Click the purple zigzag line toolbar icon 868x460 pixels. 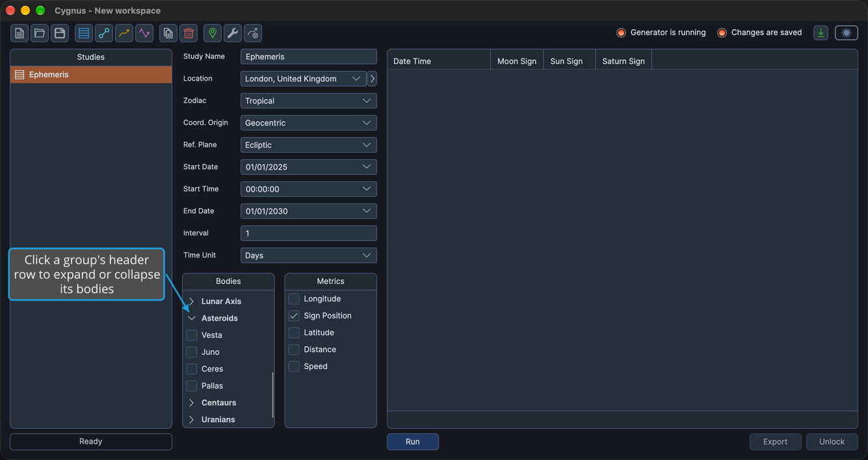click(x=144, y=33)
